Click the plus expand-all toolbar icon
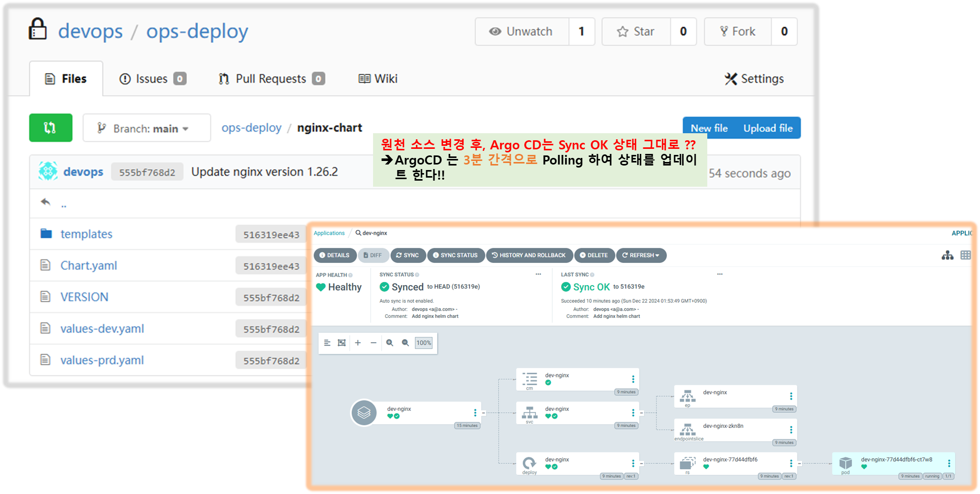980x494 pixels. pyautogui.click(x=358, y=343)
